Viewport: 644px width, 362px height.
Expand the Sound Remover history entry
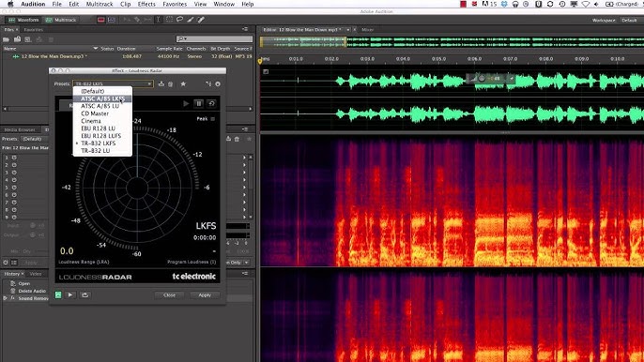click(6, 298)
